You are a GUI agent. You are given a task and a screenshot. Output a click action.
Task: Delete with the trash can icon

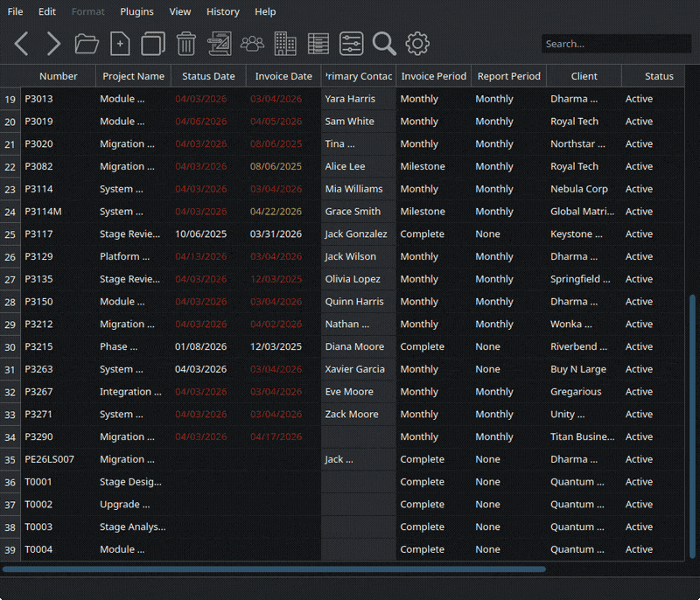pos(186,44)
